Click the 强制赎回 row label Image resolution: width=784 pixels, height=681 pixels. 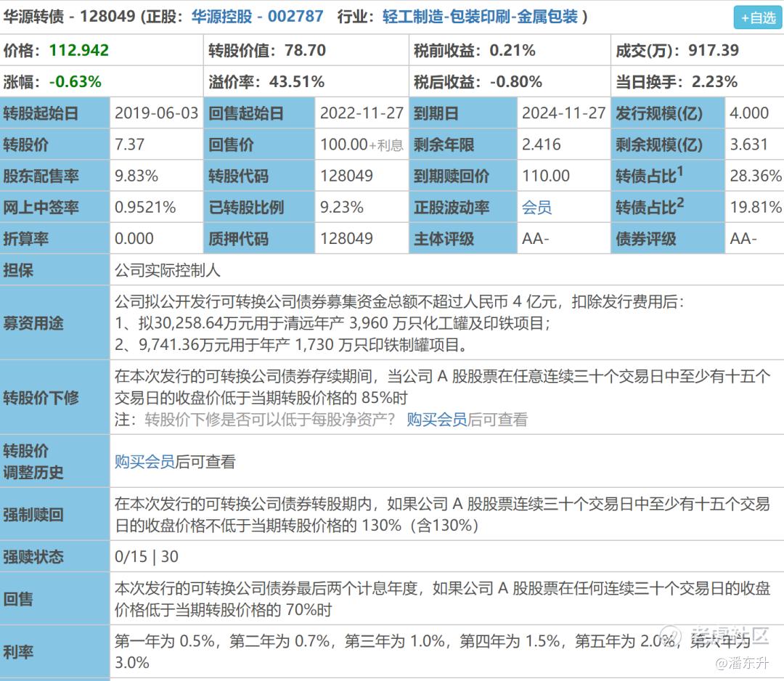(54, 515)
